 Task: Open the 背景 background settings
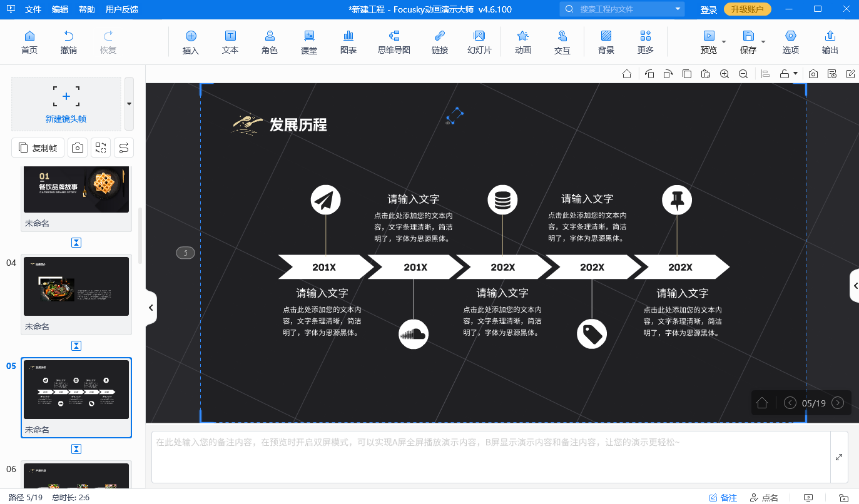click(x=606, y=42)
